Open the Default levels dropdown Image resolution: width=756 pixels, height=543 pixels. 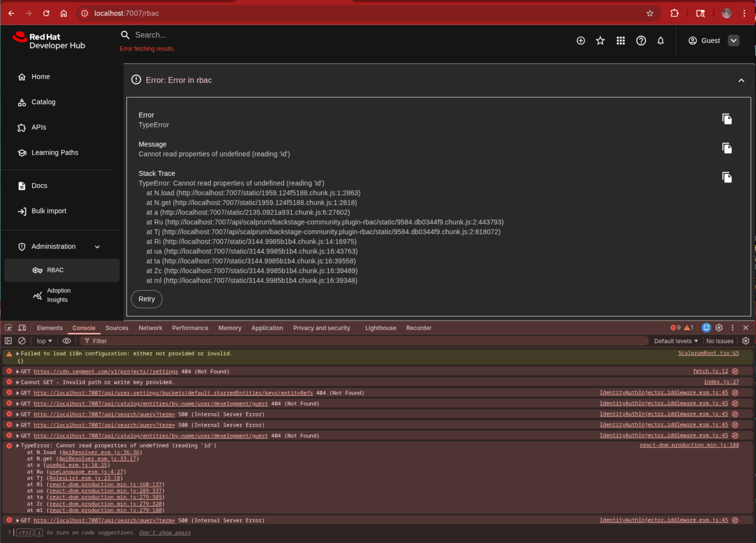coord(675,341)
